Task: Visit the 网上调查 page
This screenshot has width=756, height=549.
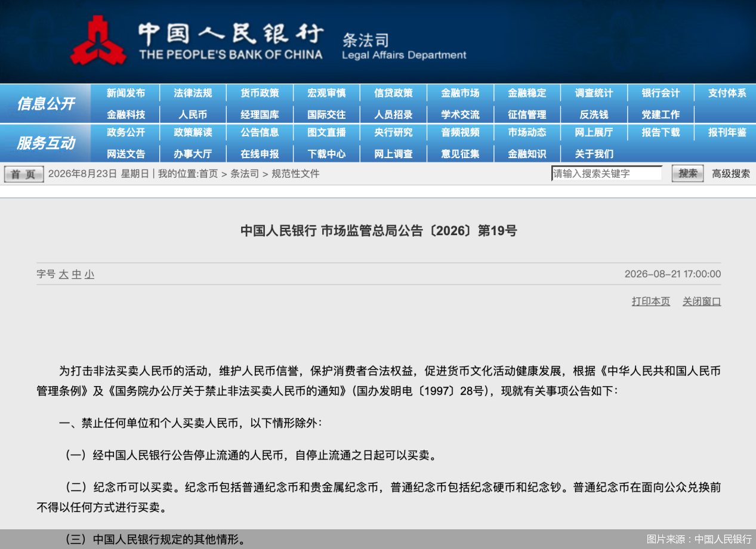Action: click(393, 154)
